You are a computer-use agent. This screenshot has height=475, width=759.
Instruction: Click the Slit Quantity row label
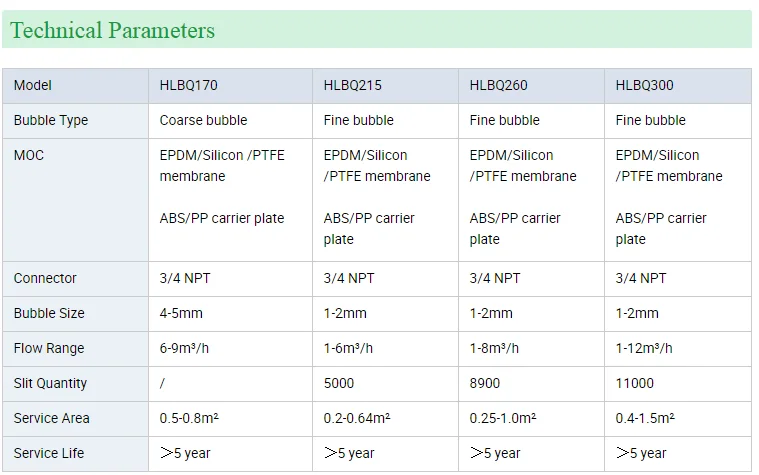[50, 383]
